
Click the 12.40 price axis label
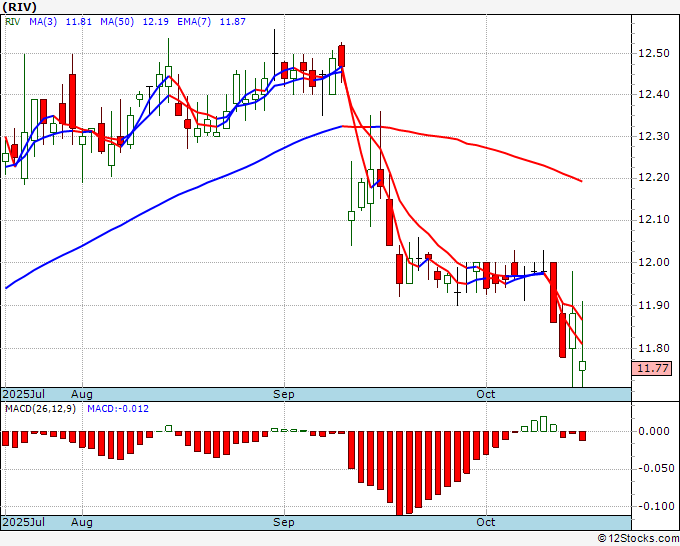point(654,94)
